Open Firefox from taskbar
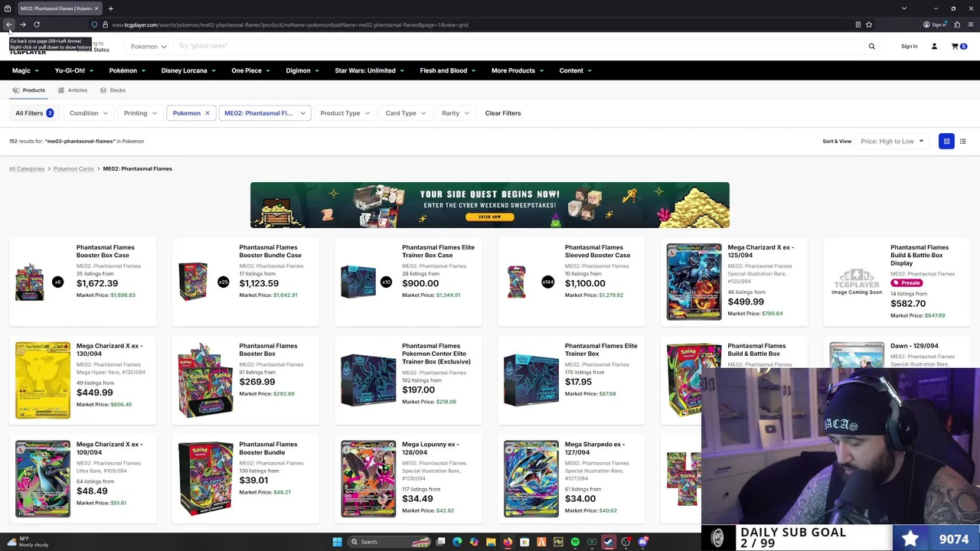The width and height of the screenshot is (980, 551). (508, 542)
